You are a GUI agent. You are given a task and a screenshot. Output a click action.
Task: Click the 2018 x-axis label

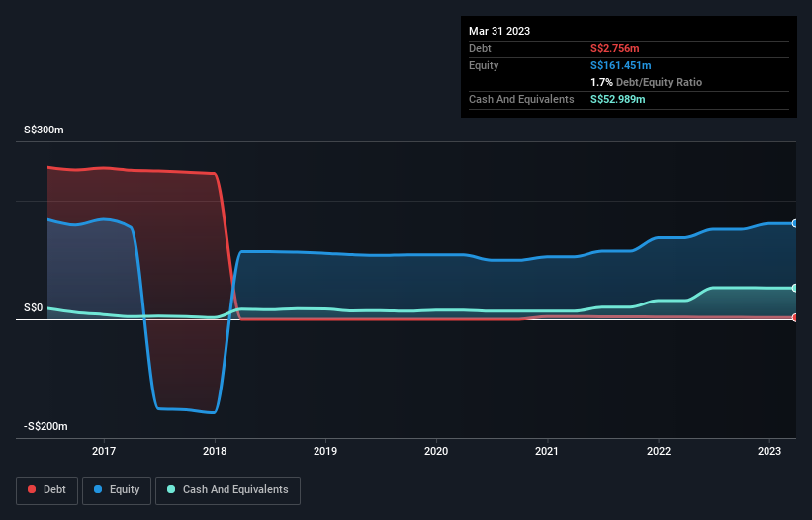tap(215, 451)
